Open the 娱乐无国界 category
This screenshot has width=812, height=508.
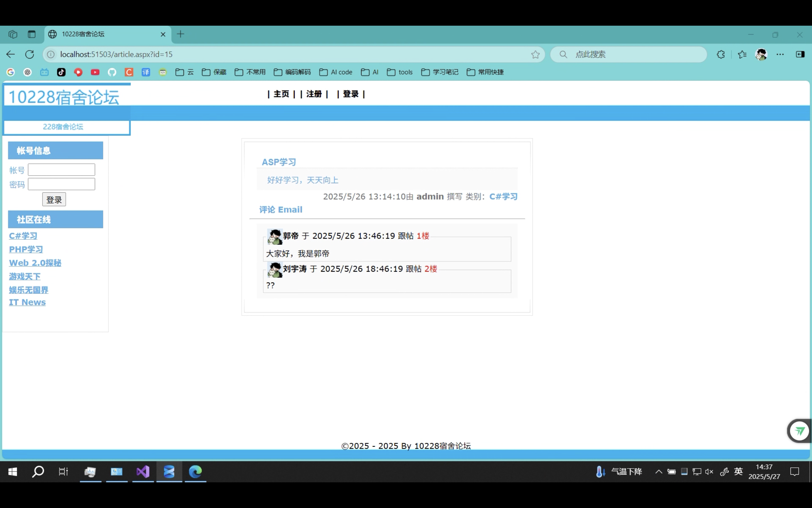coord(29,290)
